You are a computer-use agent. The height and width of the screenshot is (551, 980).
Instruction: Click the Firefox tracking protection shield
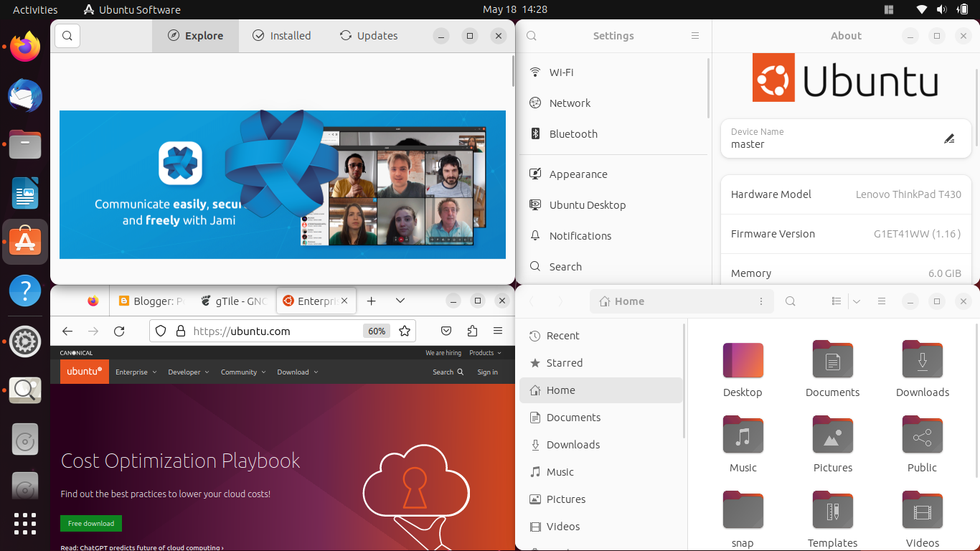[161, 331]
